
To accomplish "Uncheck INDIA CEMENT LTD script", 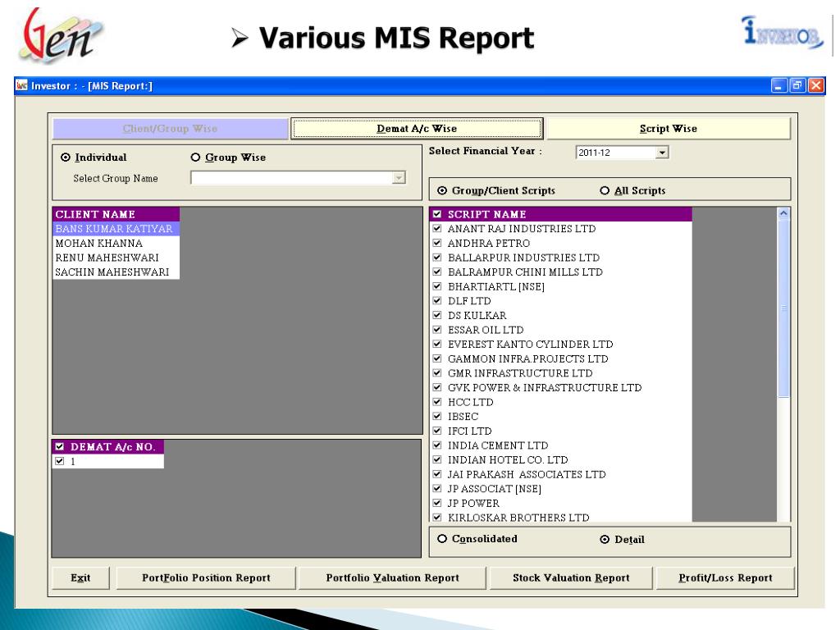I will [437, 445].
